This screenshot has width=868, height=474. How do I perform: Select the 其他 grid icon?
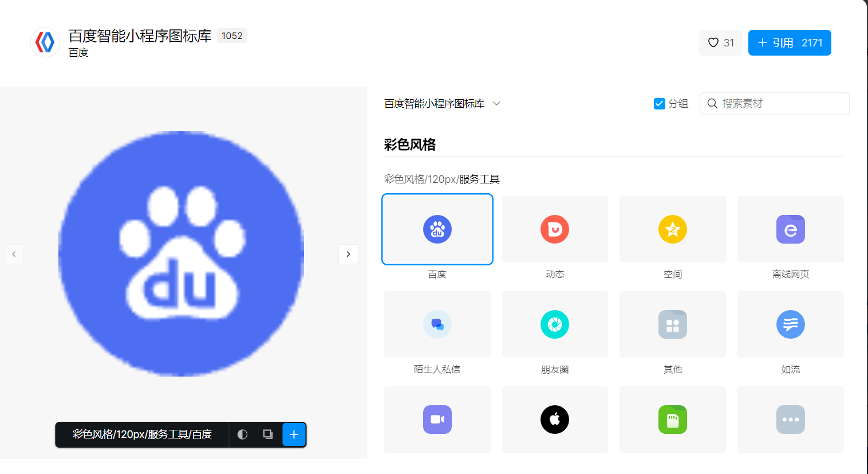click(x=672, y=324)
